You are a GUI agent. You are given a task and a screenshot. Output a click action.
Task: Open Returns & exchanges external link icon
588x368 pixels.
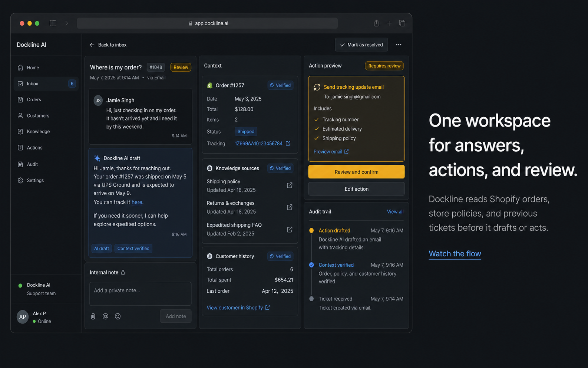point(290,207)
